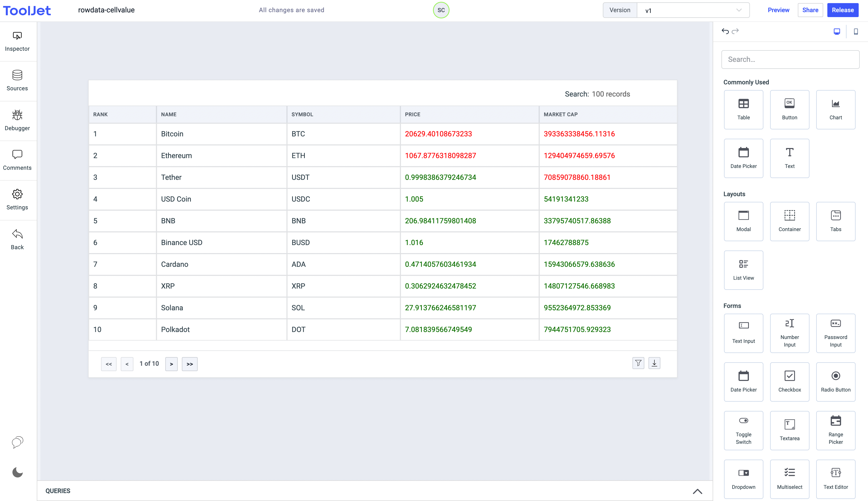868x501 pixels.
Task: Open the Comments panel
Action: point(17,160)
